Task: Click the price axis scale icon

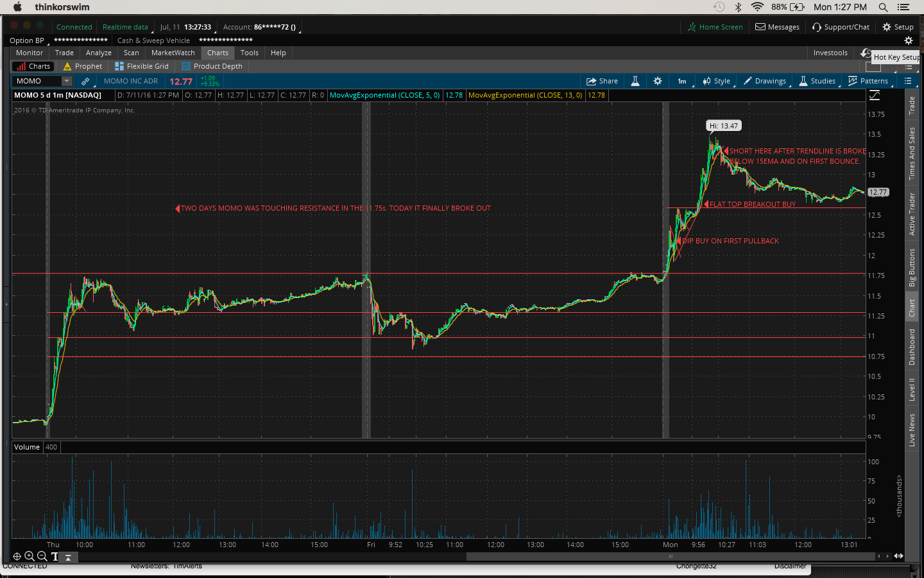Action: point(875,95)
